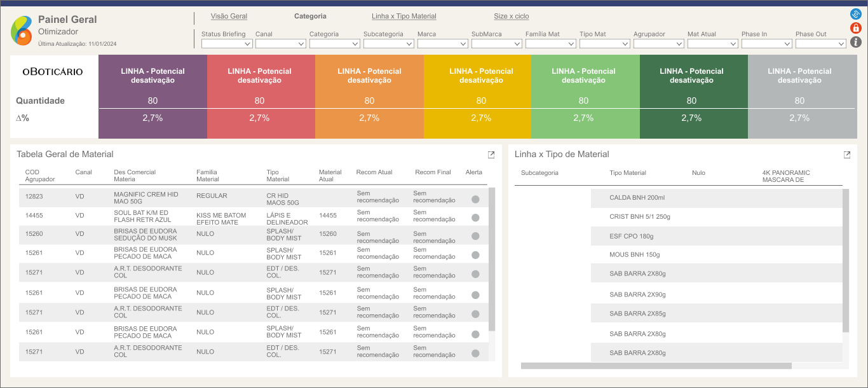
Task: Switch to the Visão Geral tab
Action: pyautogui.click(x=229, y=17)
